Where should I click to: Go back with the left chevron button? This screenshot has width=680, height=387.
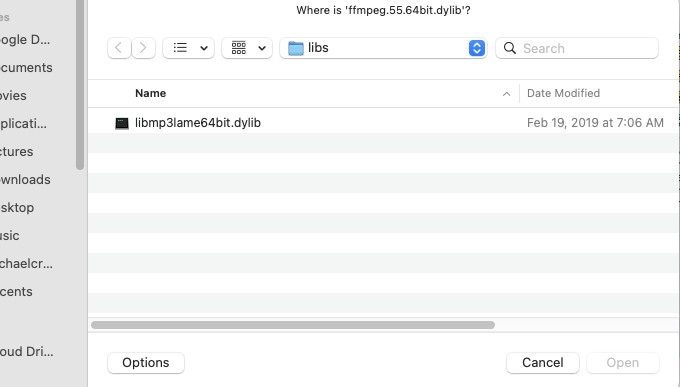click(119, 48)
